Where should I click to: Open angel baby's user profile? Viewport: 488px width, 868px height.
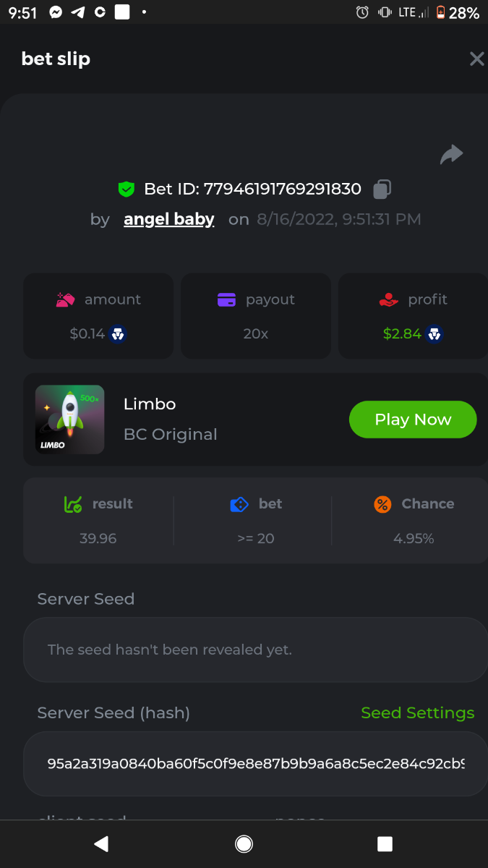(169, 219)
